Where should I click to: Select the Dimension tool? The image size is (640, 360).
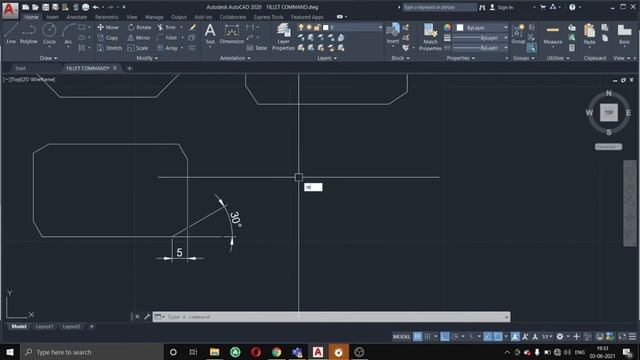pos(231,33)
